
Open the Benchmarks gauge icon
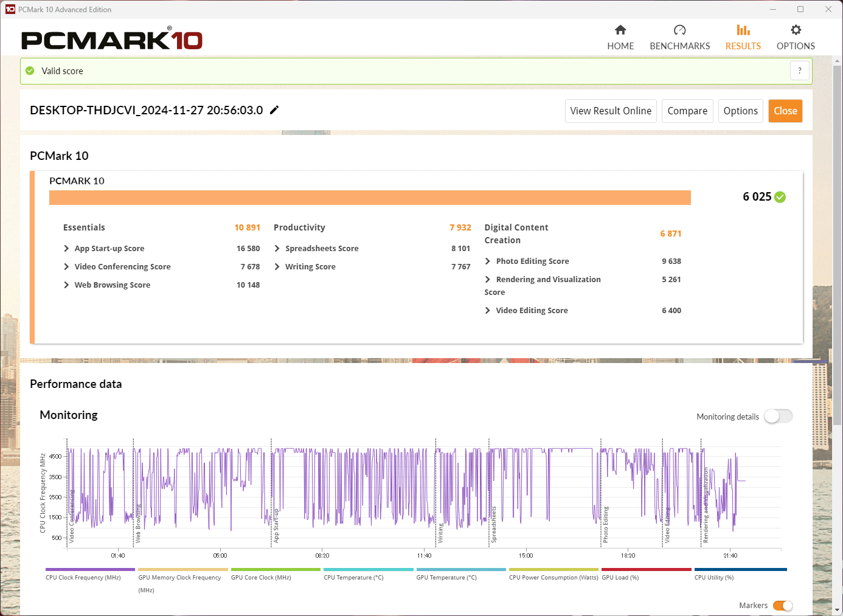click(679, 30)
